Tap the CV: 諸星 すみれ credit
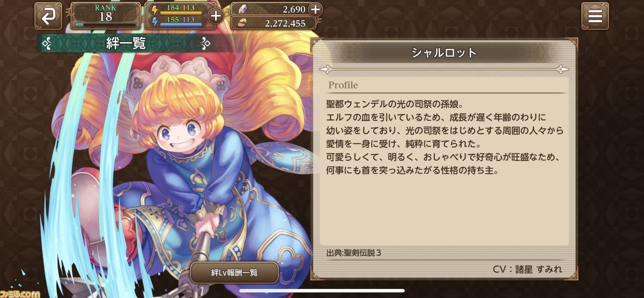 pyautogui.click(x=527, y=269)
